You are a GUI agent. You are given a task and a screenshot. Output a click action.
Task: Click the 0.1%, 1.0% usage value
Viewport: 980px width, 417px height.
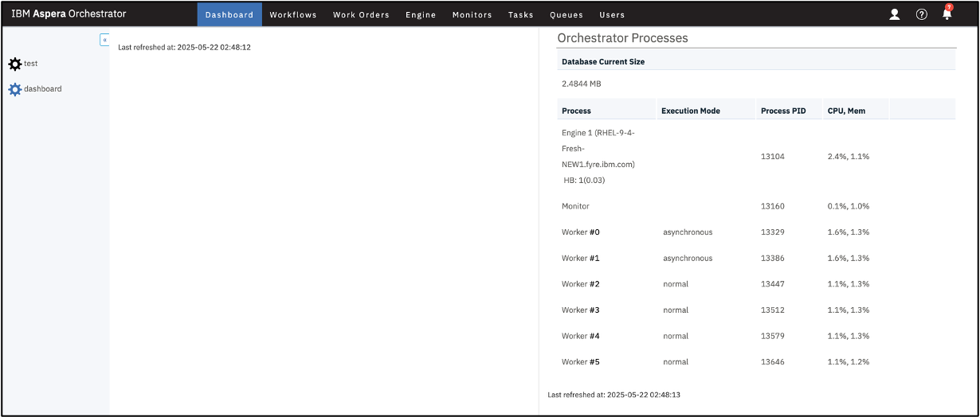click(849, 206)
